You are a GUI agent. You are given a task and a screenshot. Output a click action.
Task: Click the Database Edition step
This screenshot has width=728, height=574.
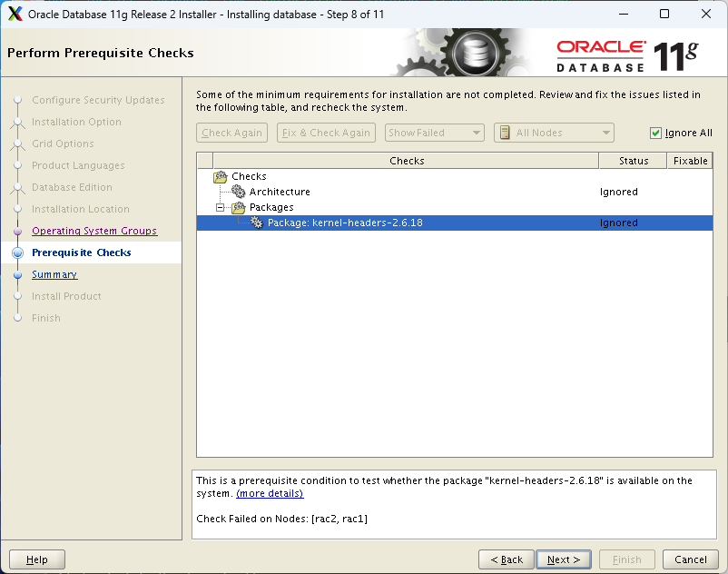click(x=72, y=187)
